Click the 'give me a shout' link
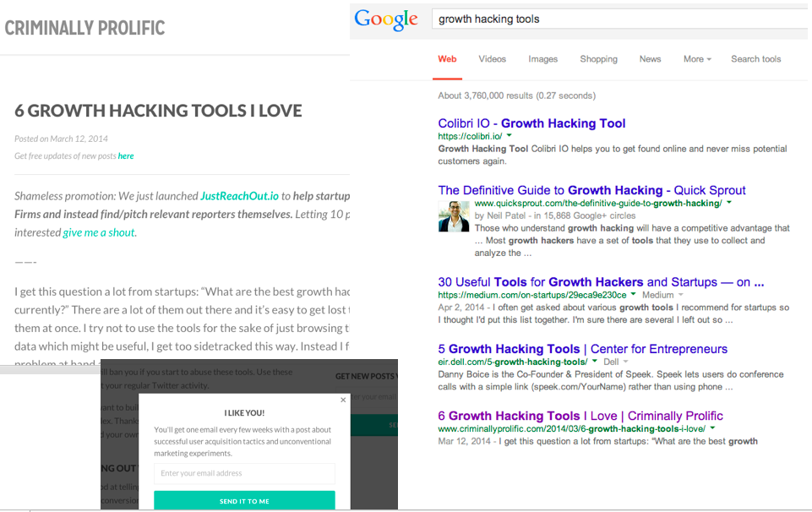812x512 pixels. (99, 232)
